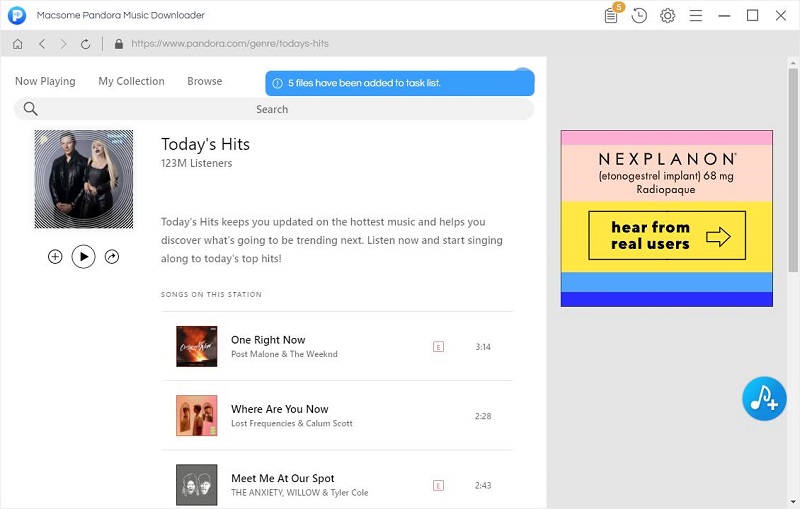The image size is (800, 509).
Task: Click the 3:14 duration of One Right Now
Action: [x=483, y=347]
